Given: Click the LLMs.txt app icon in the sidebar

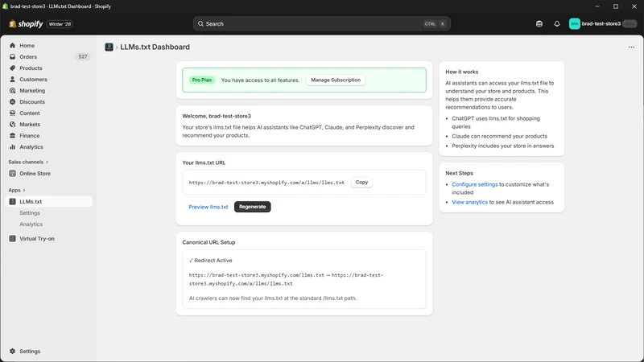Looking at the screenshot, I should [x=12, y=202].
